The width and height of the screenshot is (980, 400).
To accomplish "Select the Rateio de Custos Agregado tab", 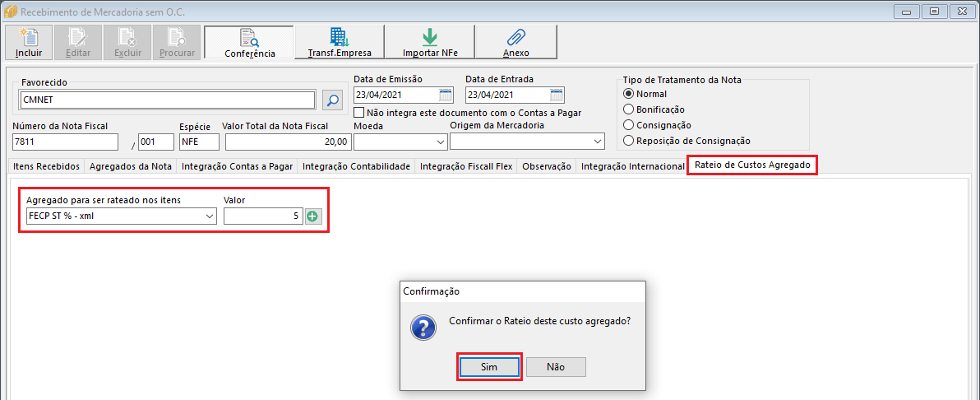I will (x=752, y=165).
